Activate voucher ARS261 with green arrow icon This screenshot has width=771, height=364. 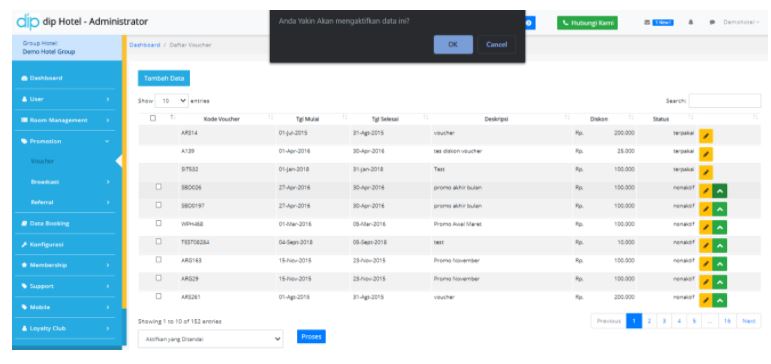pos(720,300)
